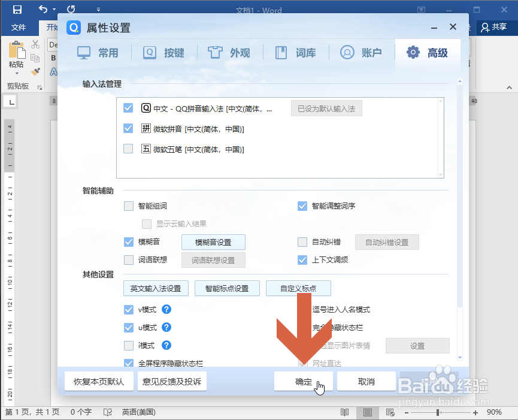Switch to Print Layout view icon
This screenshot has width=518, height=420.
click(367, 412)
